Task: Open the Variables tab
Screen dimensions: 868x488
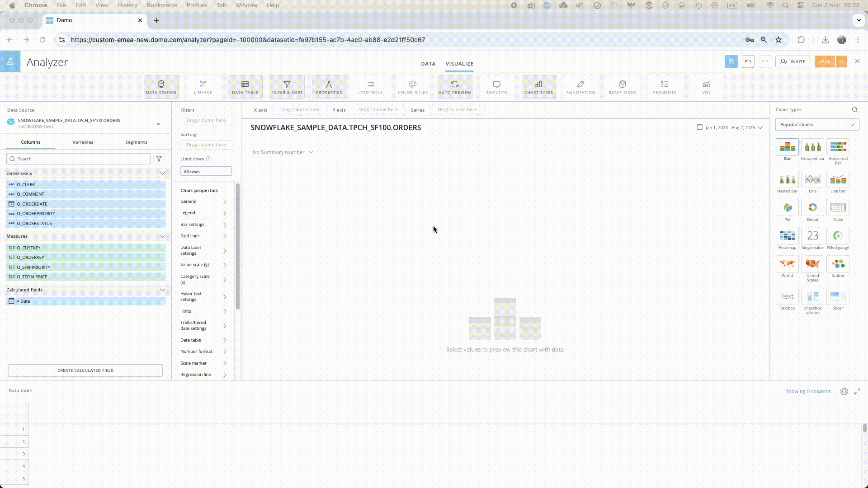Action: (83, 142)
